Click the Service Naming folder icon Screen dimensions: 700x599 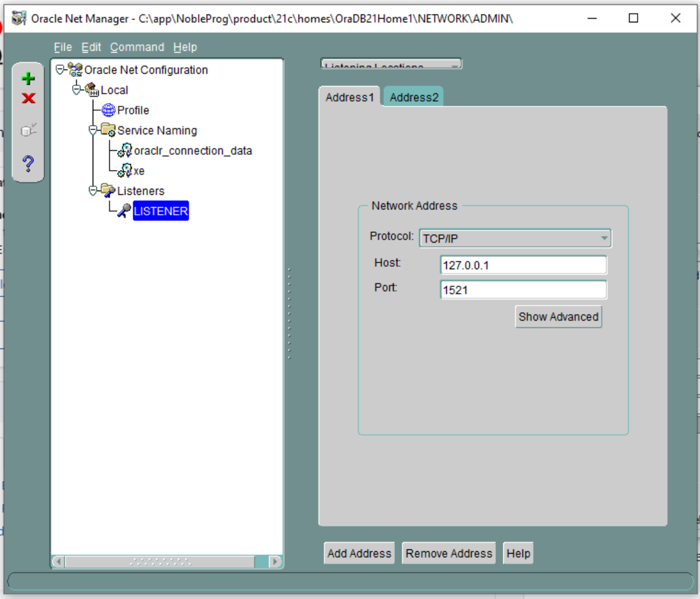click(x=108, y=130)
